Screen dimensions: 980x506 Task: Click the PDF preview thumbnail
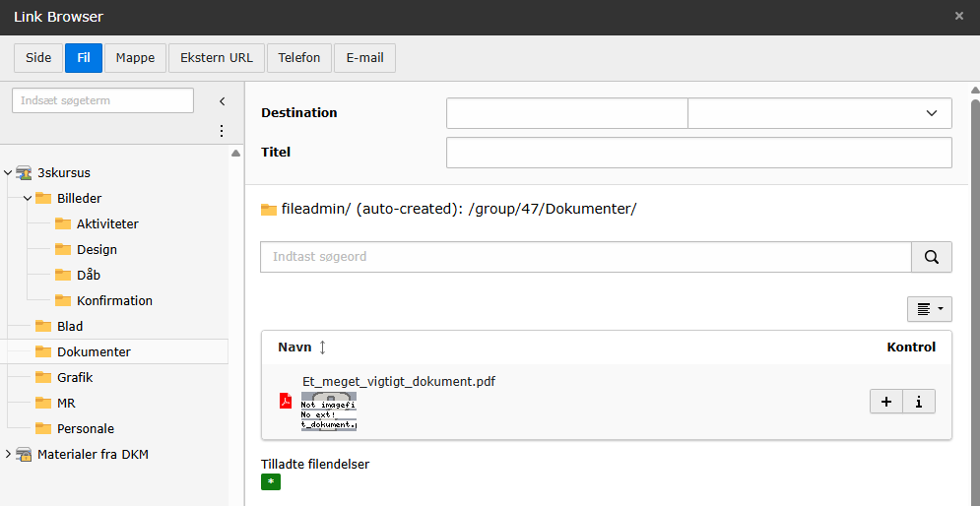[329, 411]
